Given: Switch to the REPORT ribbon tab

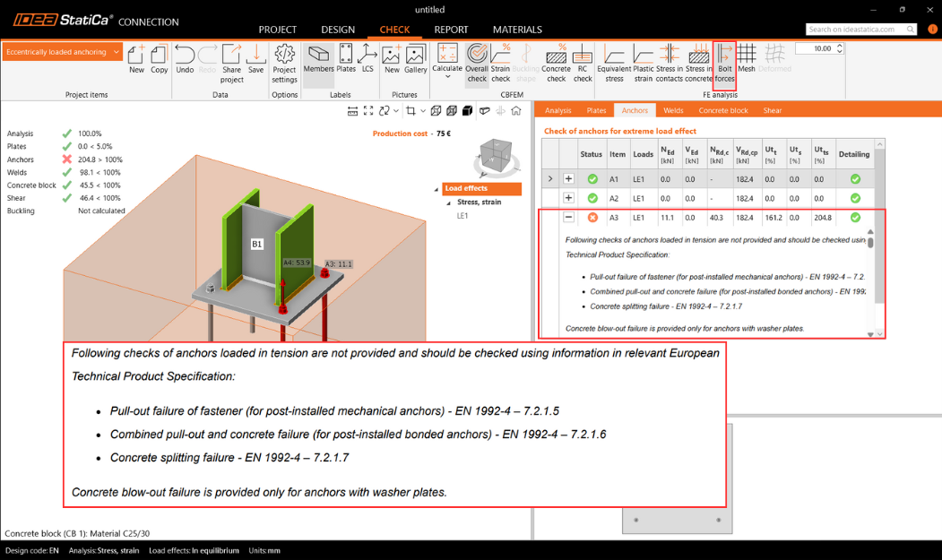Looking at the screenshot, I should click(451, 30).
